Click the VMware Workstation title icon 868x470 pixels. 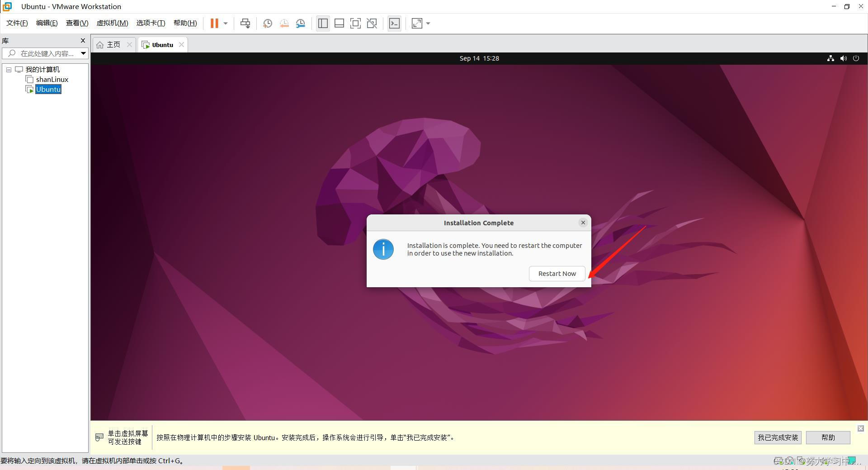(7, 6)
